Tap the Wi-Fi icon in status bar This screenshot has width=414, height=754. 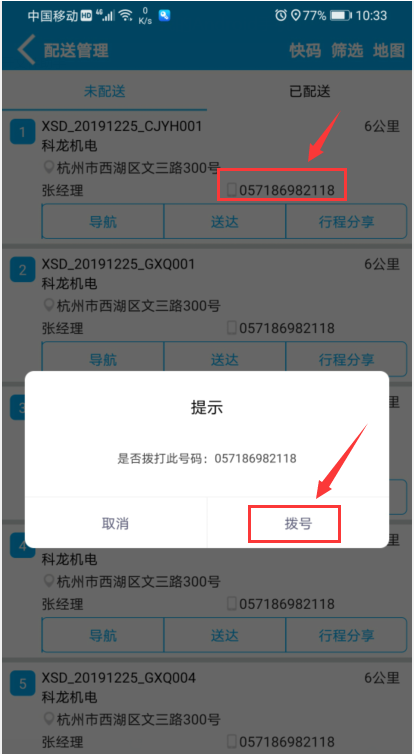[126, 15]
